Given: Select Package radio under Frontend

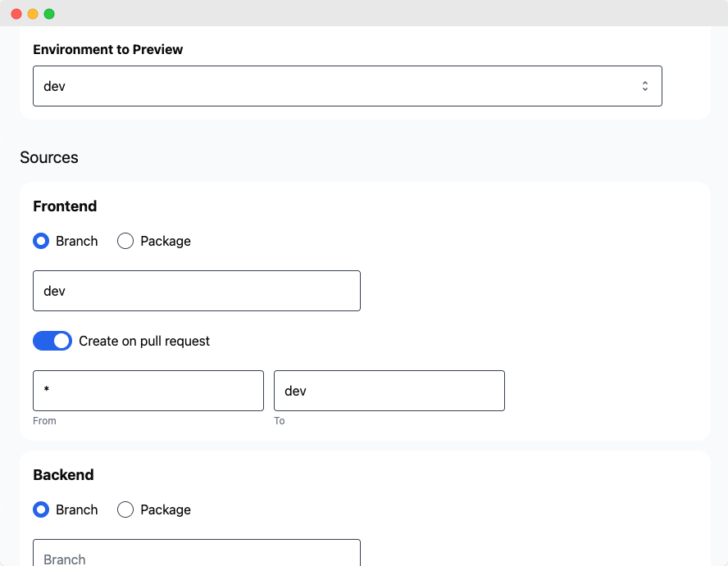Looking at the screenshot, I should coord(125,241).
